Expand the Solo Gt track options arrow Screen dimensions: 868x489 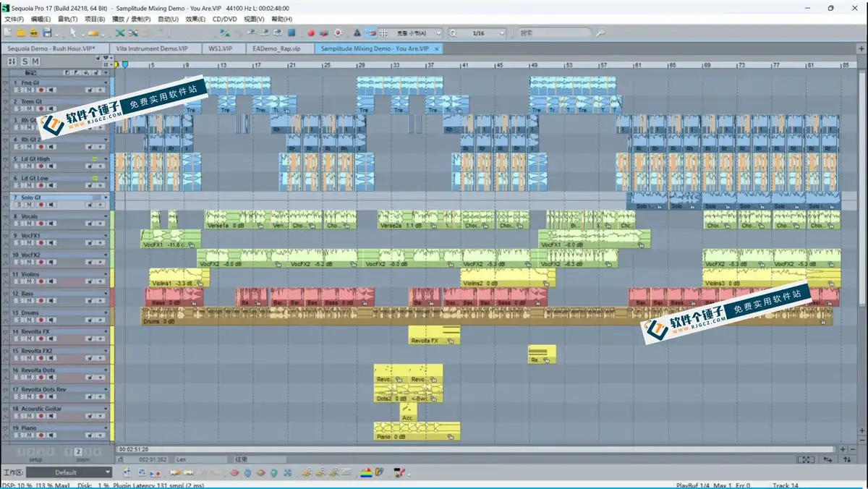click(106, 197)
